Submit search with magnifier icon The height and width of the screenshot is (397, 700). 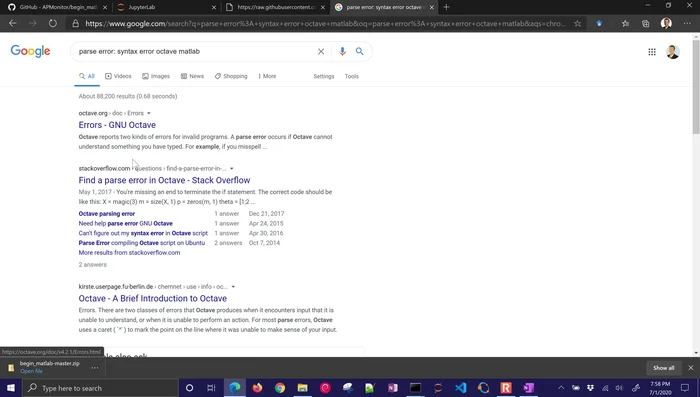point(359,51)
